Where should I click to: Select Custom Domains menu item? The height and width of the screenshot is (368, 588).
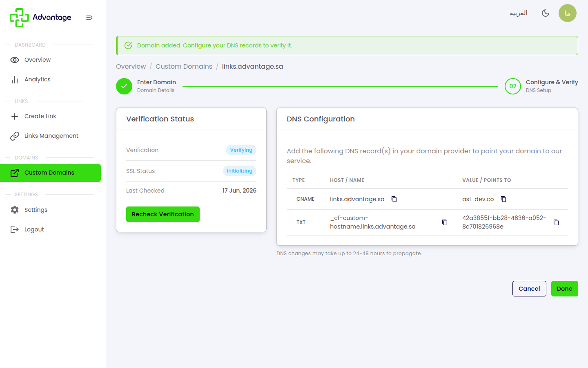(50, 173)
